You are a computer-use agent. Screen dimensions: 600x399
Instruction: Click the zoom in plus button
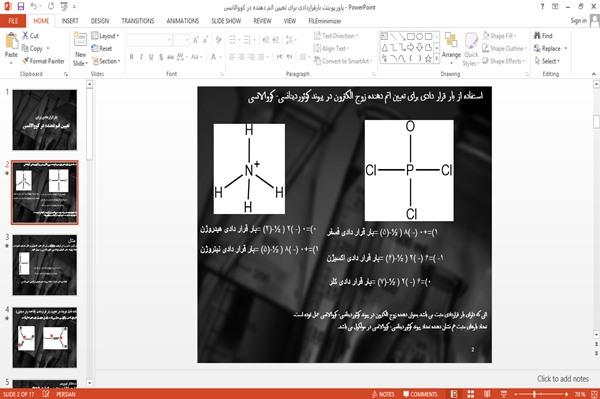pyautogui.click(x=566, y=394)
